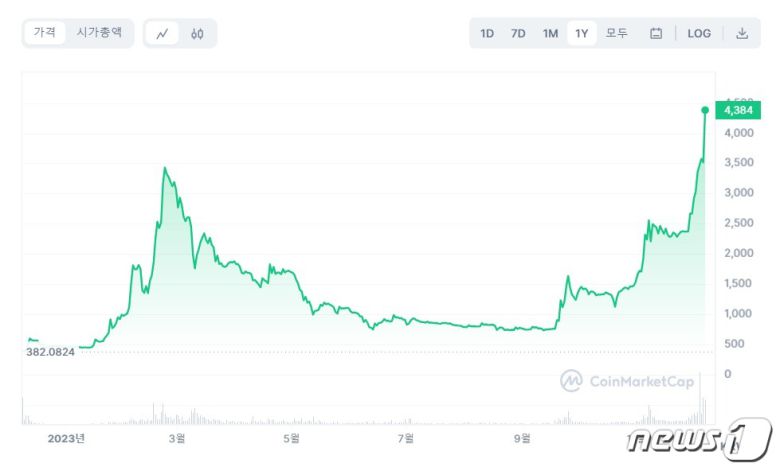
Task: Set range to 1Y
Action: [581, 33]
